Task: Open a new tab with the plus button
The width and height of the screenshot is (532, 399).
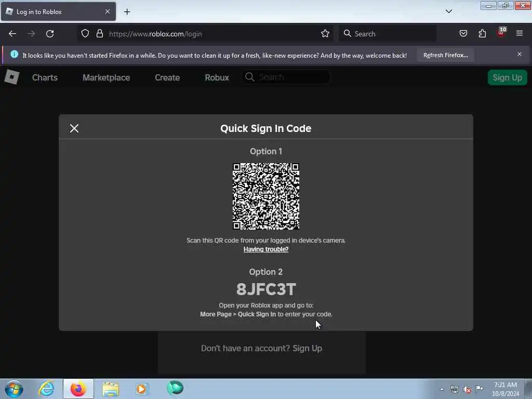Action: (127, 12)
